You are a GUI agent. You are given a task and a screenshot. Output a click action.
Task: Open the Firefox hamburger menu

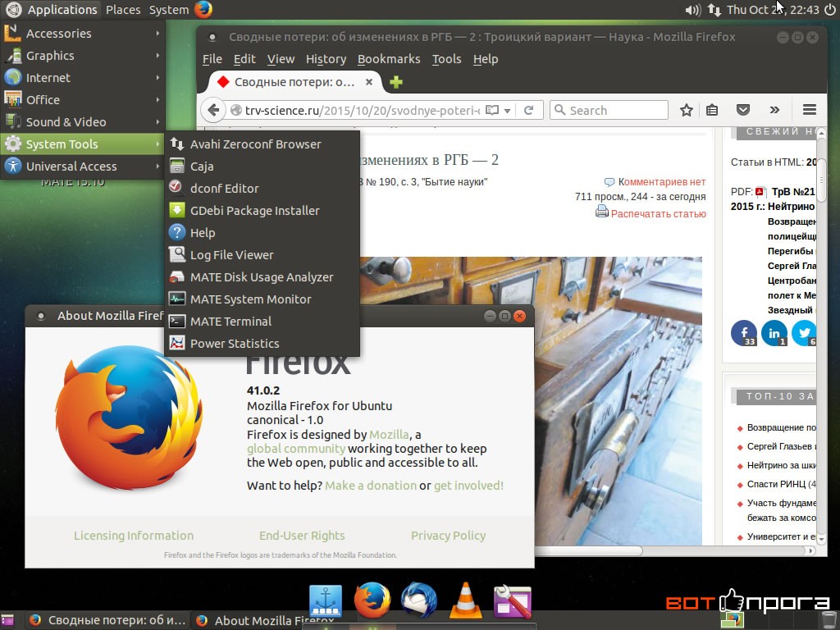coord(810,110)
